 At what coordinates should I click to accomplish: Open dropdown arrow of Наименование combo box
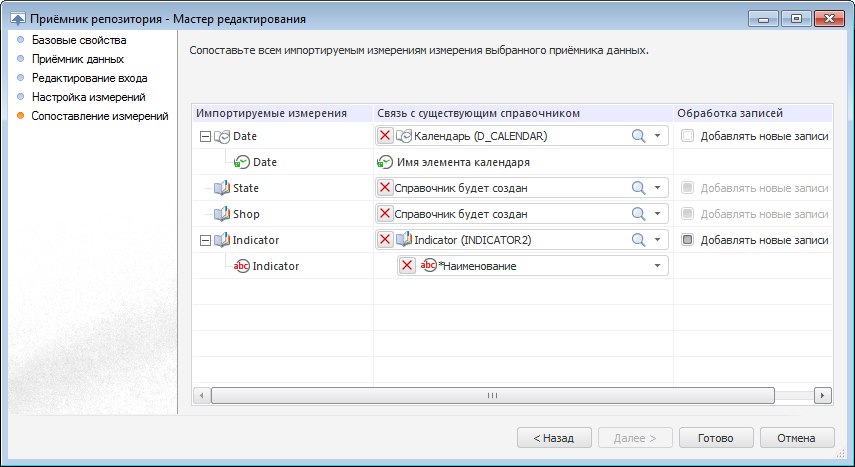657,266
